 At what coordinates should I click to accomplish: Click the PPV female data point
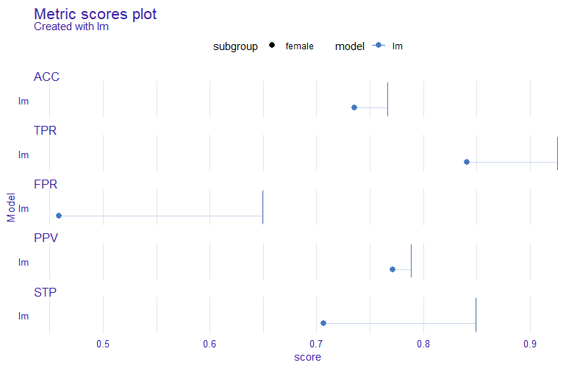pyautogui.click(x=392, y=269)
